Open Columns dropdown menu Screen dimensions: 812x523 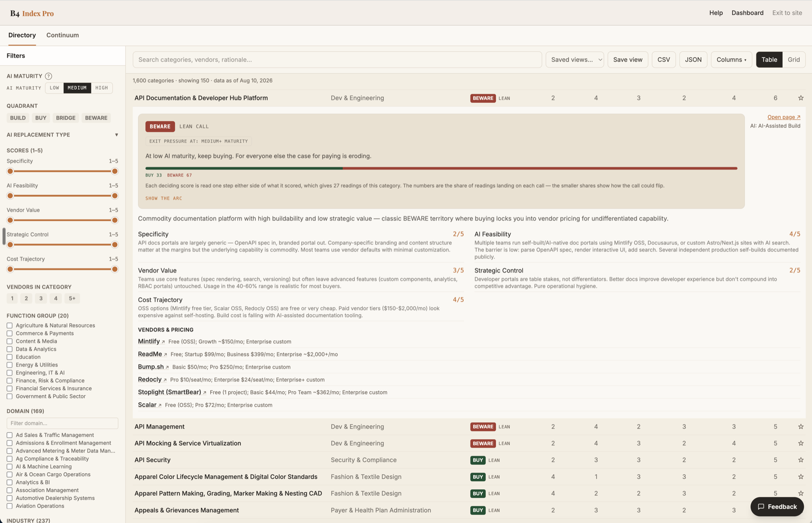tap(731, 60)
